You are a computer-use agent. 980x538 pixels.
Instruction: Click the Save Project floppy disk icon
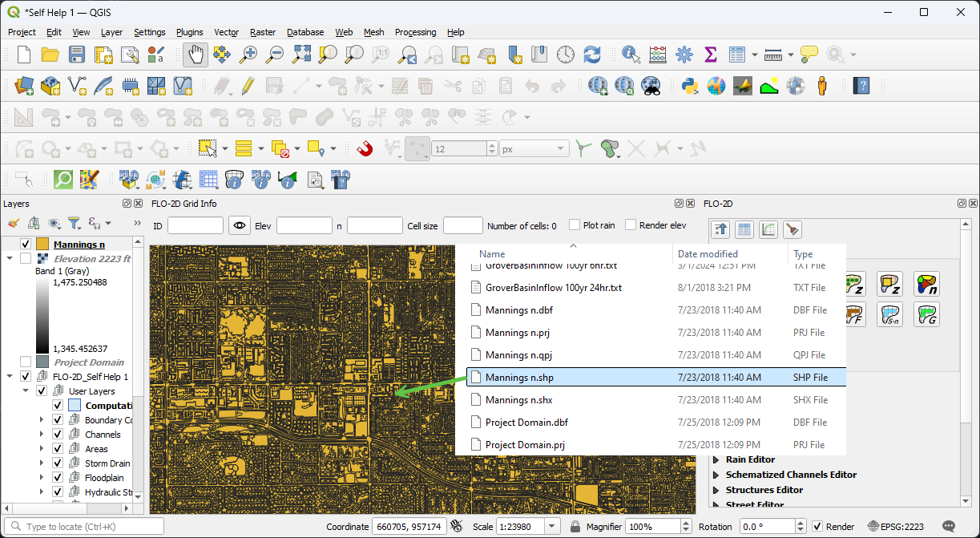77,55
